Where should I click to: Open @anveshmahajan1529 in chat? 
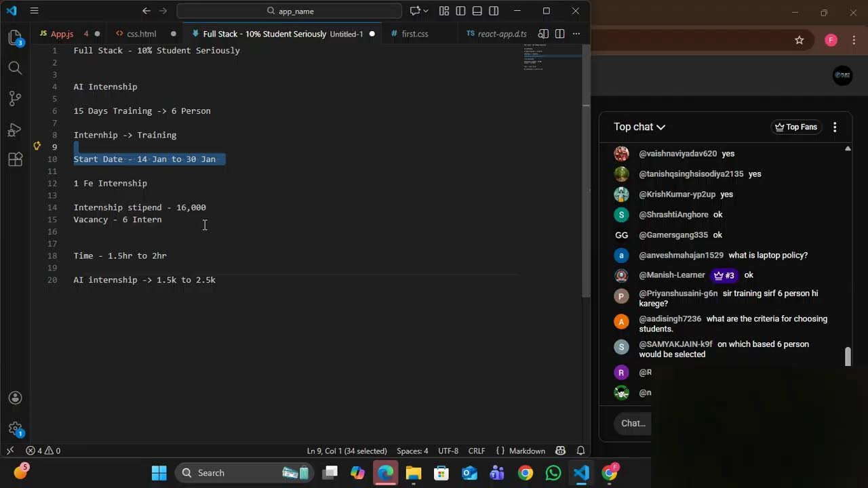point(681,256)
